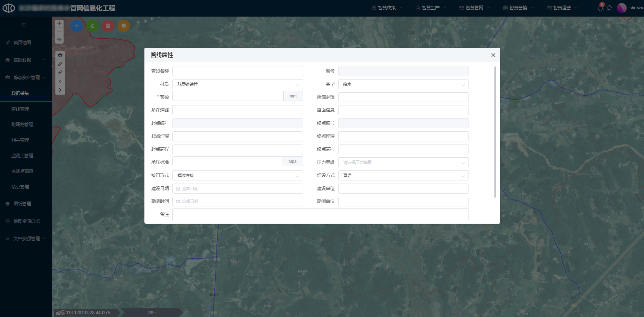Open the 材质 dropdown

tap(238, 84)
